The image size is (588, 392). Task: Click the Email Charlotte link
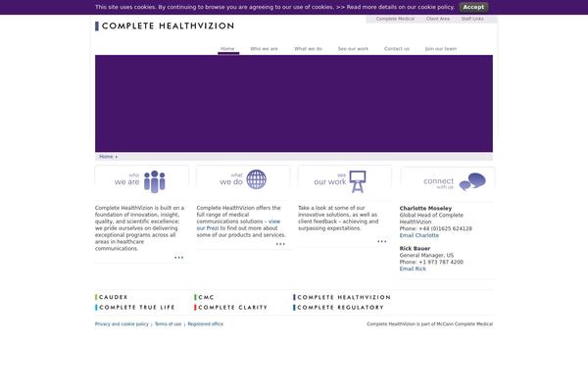tap(418, 235)
